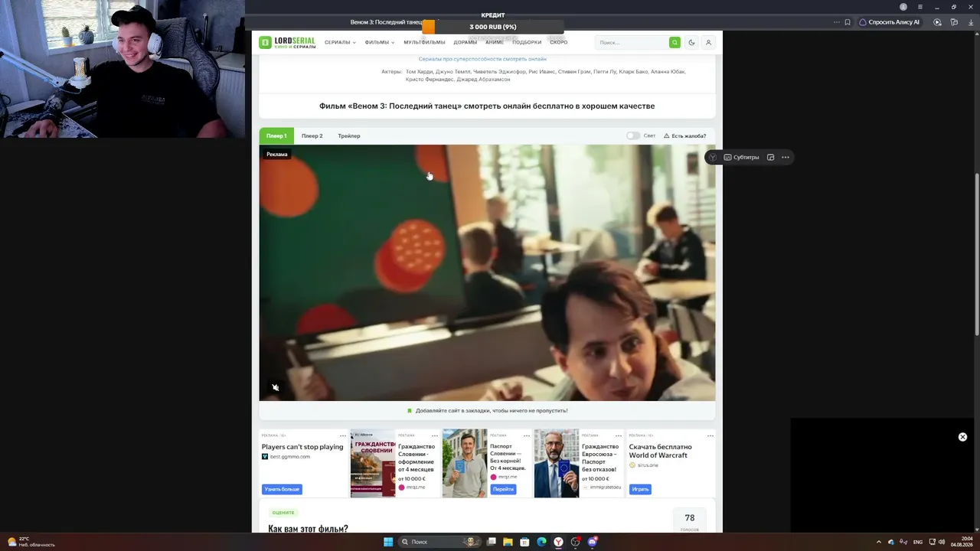Viewport: 980px width, 551px height.
Task: Click the Том Харди actor link
Action: pos(420,72)
